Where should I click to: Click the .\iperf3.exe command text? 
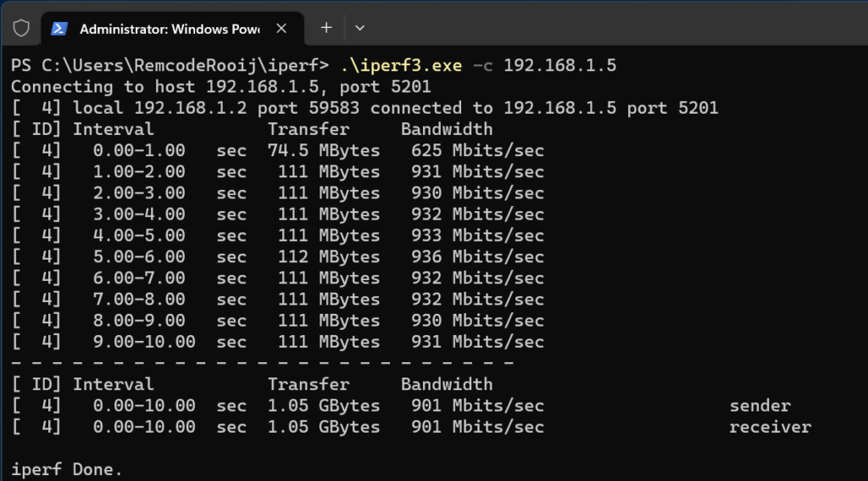[x=401, y=65]
